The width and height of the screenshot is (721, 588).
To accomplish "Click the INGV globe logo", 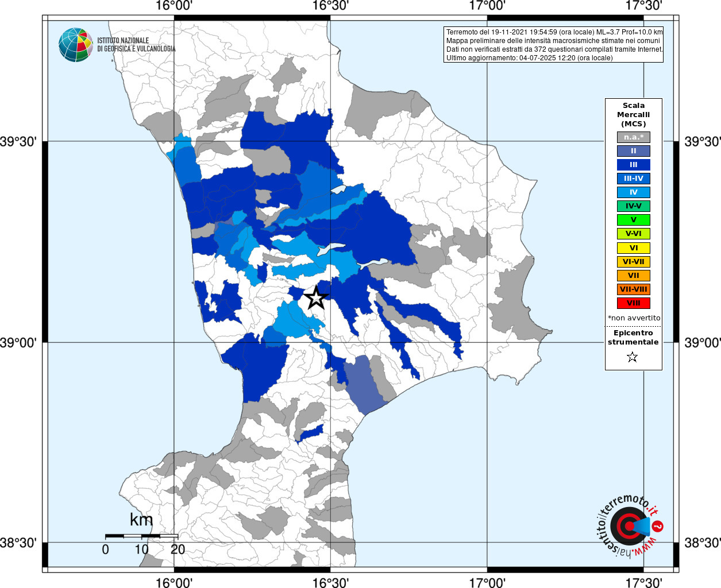I will 76,45.
